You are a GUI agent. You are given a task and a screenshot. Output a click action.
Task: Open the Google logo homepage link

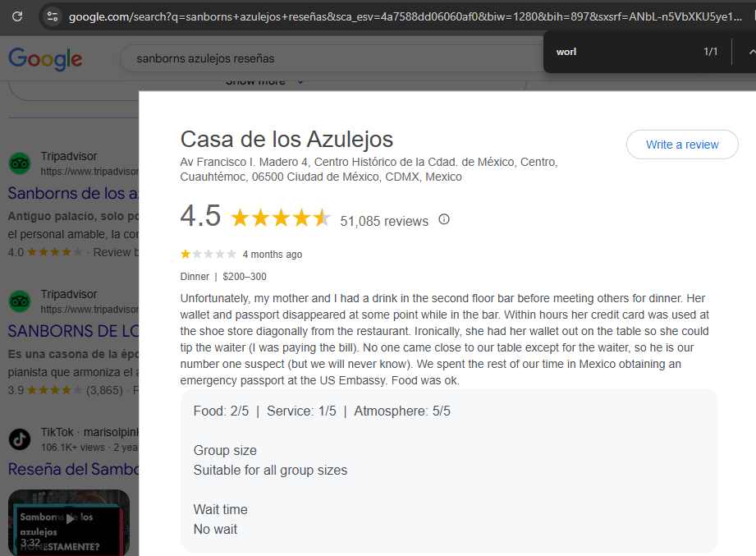click(45, 59)
